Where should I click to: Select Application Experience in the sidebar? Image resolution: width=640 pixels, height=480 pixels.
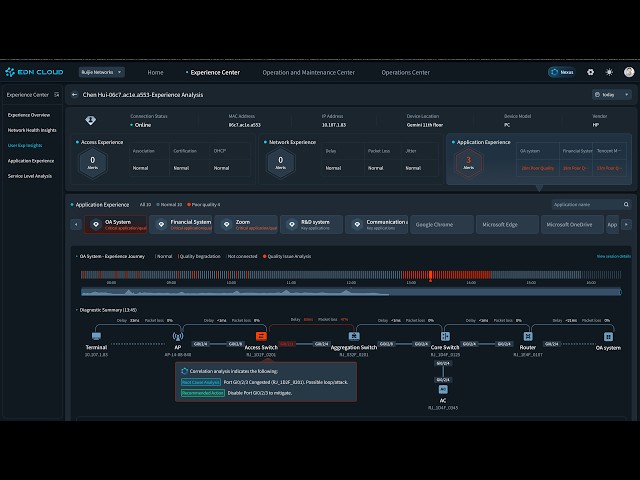click(31, 161)
